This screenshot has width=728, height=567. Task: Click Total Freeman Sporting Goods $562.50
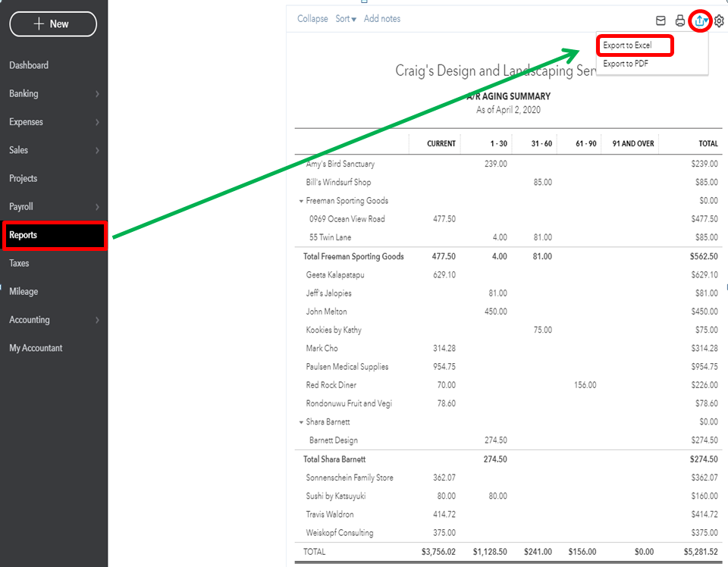pyautogui.click(x=704, y=256)
